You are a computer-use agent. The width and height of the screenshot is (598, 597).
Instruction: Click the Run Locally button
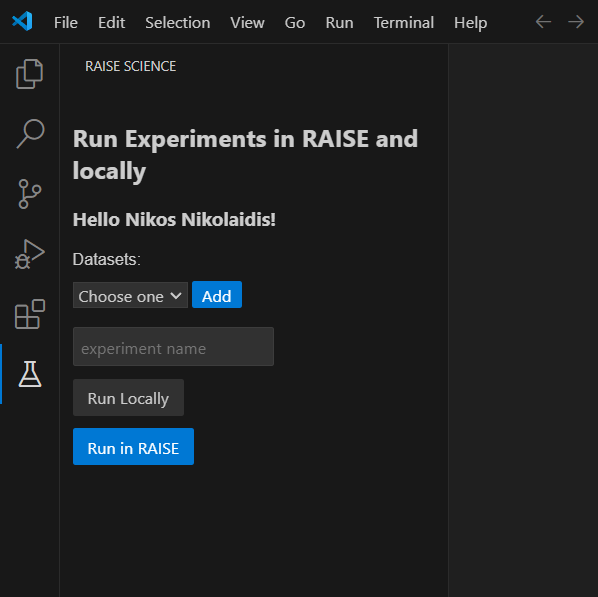[129, 398]
